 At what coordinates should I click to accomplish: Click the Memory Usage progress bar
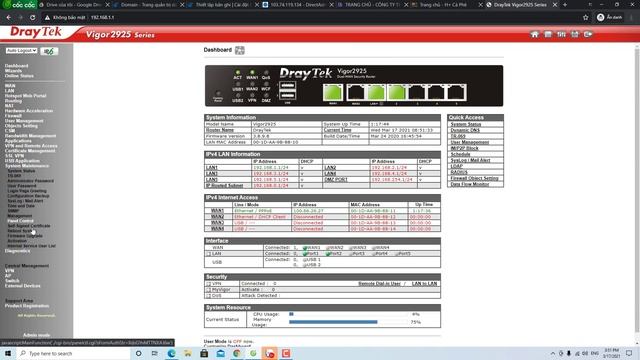tap(348, 322)
